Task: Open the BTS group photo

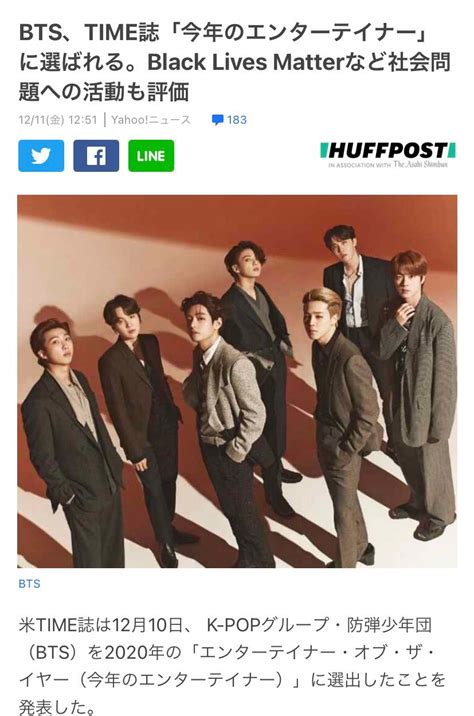Action: click(x=237, y=381)
